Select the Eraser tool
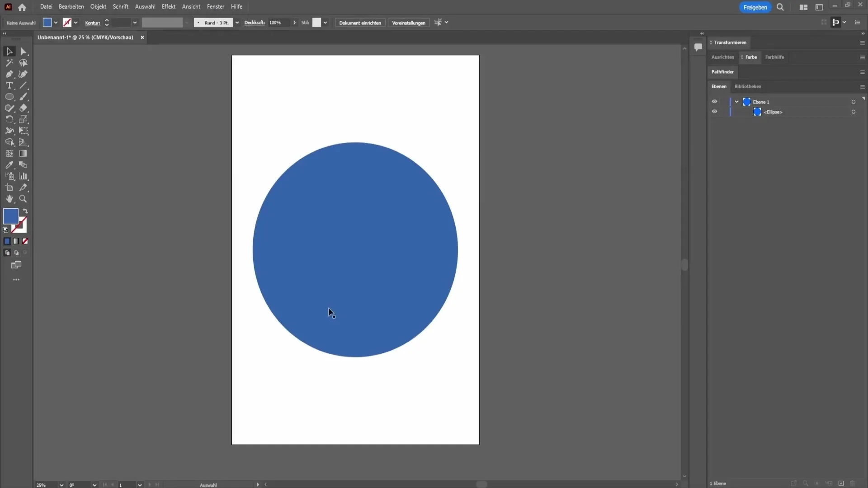The image size is (868, 488). click(x=24, y=108)
